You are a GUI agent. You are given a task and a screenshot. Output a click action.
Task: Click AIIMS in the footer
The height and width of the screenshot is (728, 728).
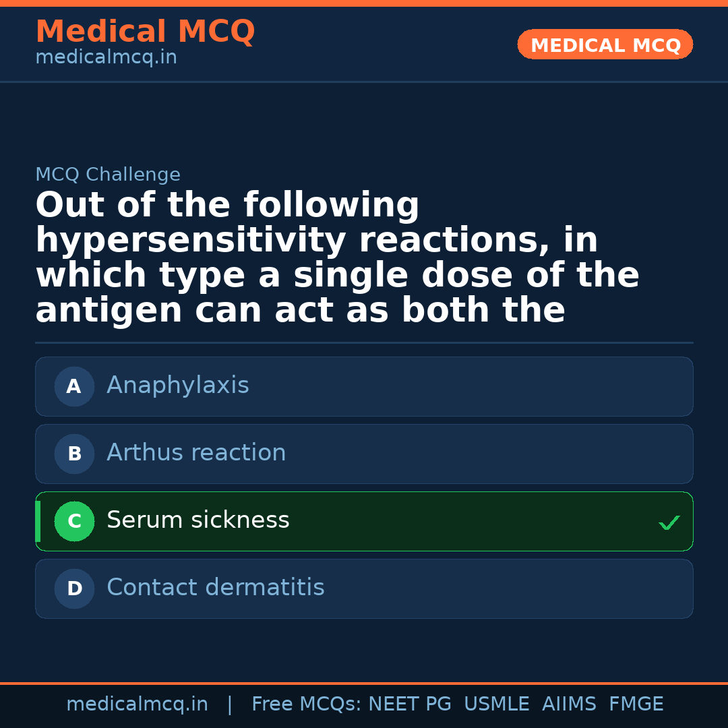pos(569,704)
